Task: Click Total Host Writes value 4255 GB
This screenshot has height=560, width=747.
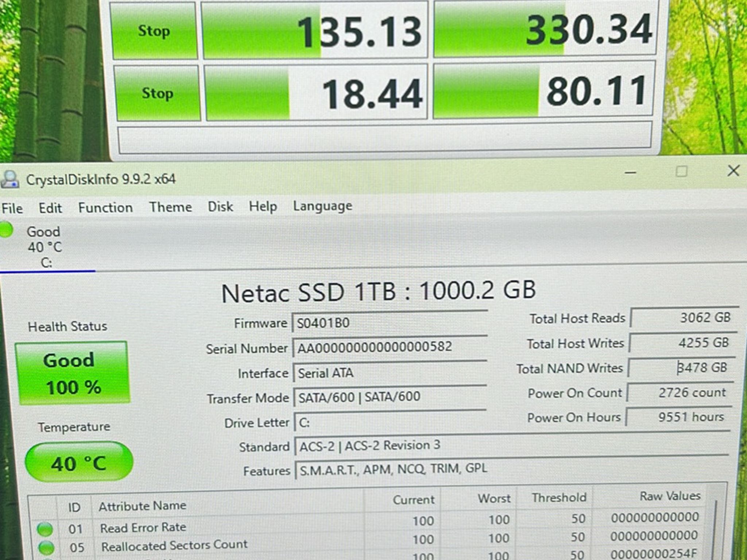Action: (x=683, y=343)
